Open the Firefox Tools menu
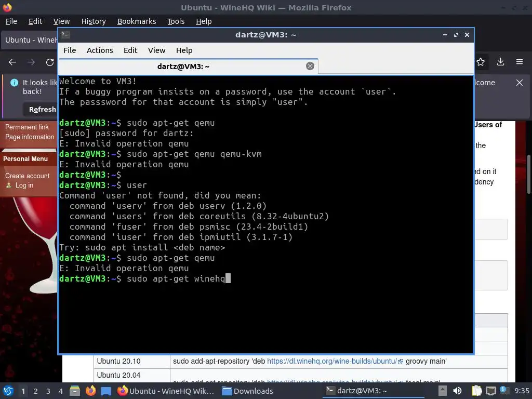 [x=176, y=21]
